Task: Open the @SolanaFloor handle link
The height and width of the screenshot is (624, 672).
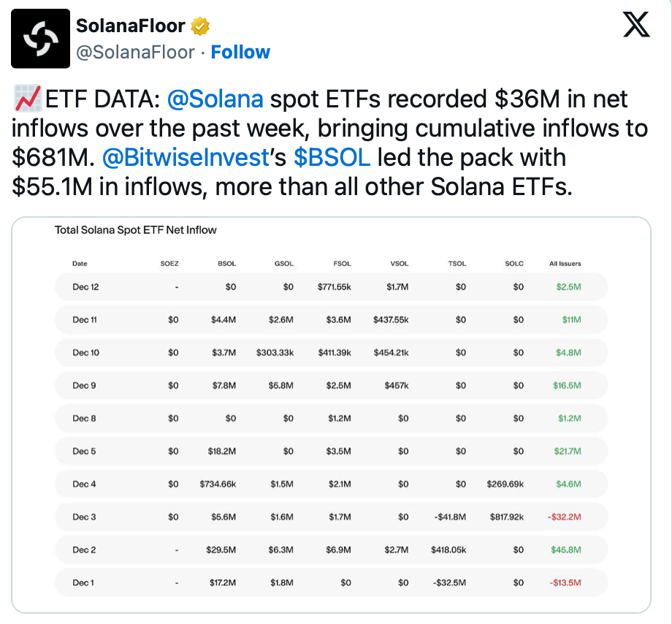Action: pyautogui.click(x=136, y=52)
